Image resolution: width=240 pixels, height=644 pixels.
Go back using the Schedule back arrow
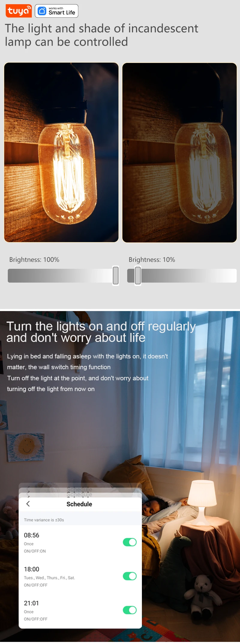[x=28, y=504]
